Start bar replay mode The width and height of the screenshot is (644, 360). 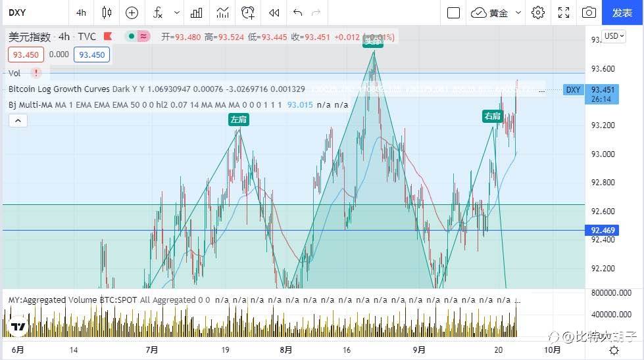pyautogui.click(x=274, y=12)
